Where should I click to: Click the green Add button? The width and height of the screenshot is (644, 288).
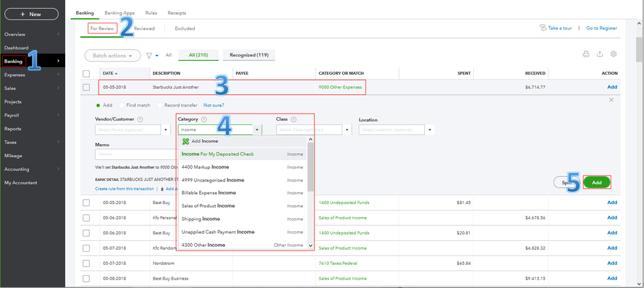point(597,183)
